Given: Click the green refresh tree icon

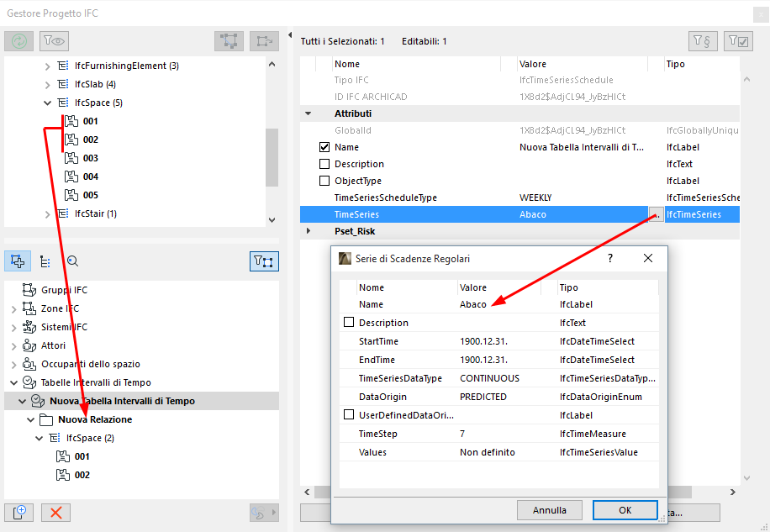Looking at the screenshot, I should [x=19, y=40].
